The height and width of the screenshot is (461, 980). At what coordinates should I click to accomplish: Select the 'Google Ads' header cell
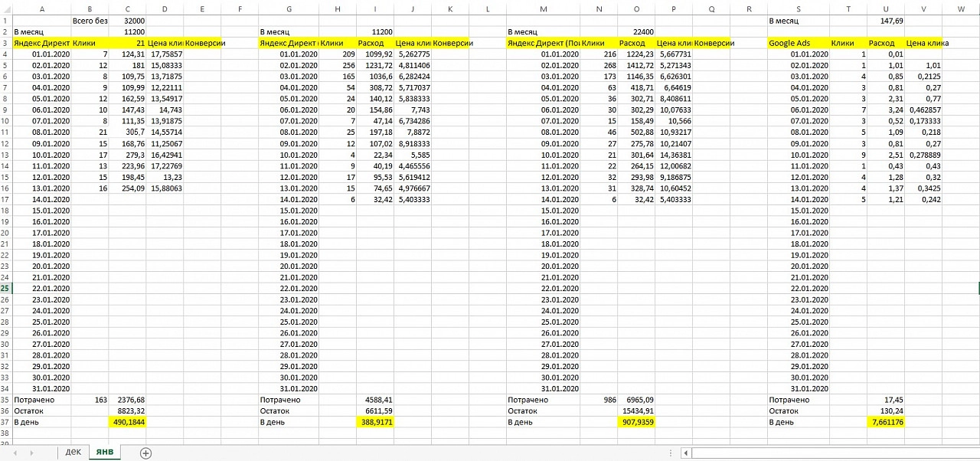click(x=799, y=43)
